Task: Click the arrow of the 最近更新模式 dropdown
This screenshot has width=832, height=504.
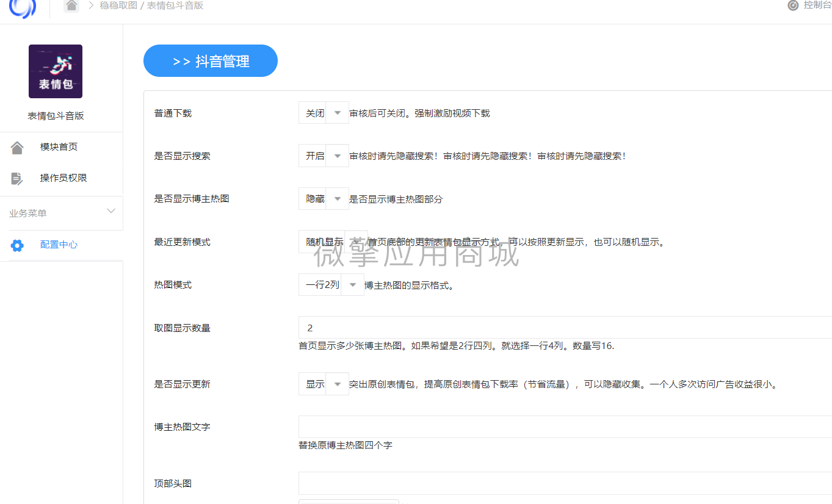Action: 356,242
